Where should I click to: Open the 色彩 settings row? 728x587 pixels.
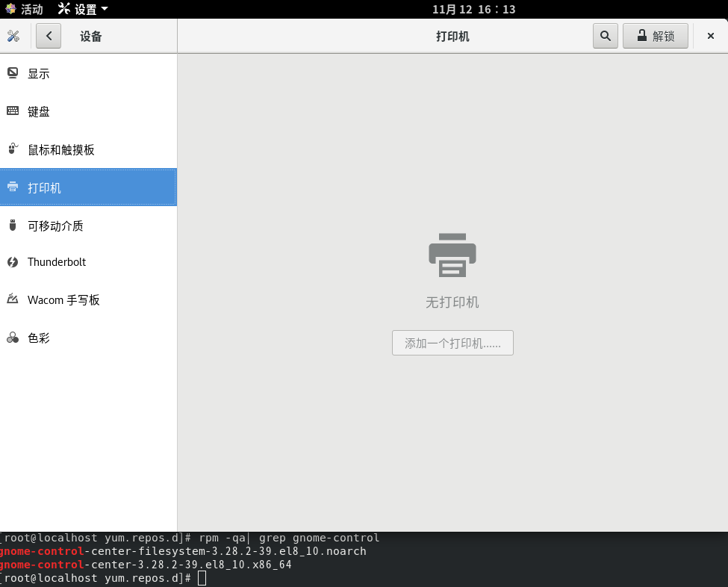pyautogui.click(x=88, y=338)
